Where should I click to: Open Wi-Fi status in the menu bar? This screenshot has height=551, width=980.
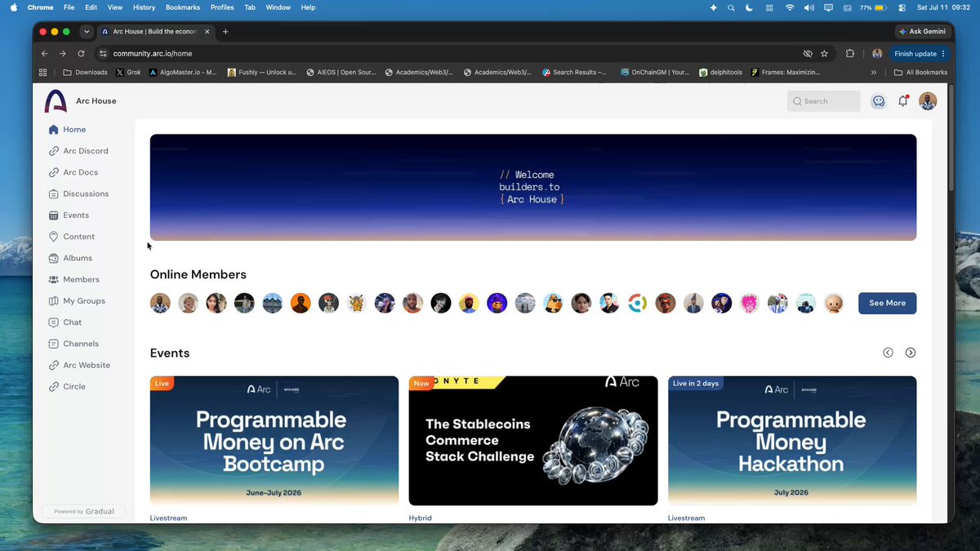click(790, 7)
